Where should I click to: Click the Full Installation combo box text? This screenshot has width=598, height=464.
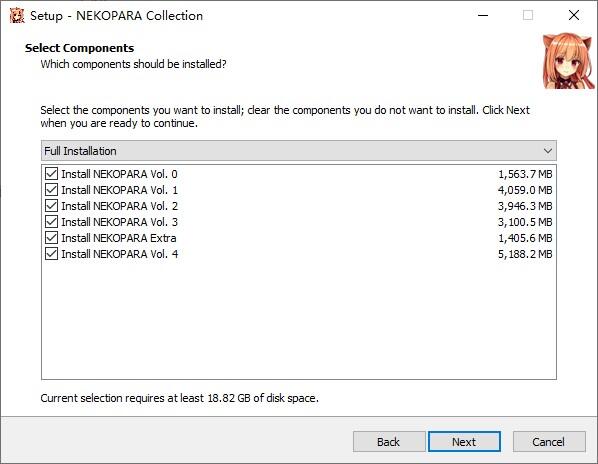80,151
